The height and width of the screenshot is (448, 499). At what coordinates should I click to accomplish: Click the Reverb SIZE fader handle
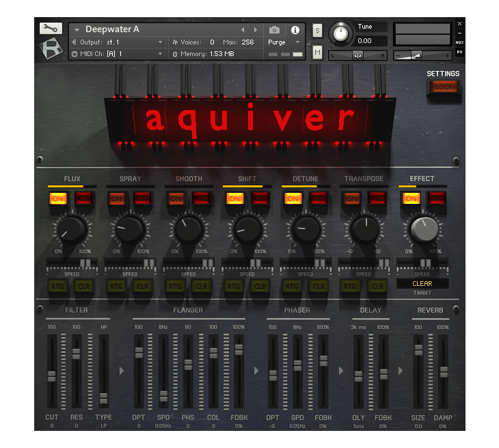418,350
